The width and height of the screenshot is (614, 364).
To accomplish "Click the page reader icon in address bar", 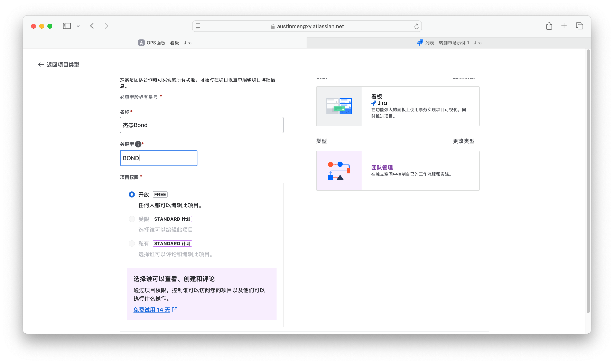I will (x=198, y=26).
